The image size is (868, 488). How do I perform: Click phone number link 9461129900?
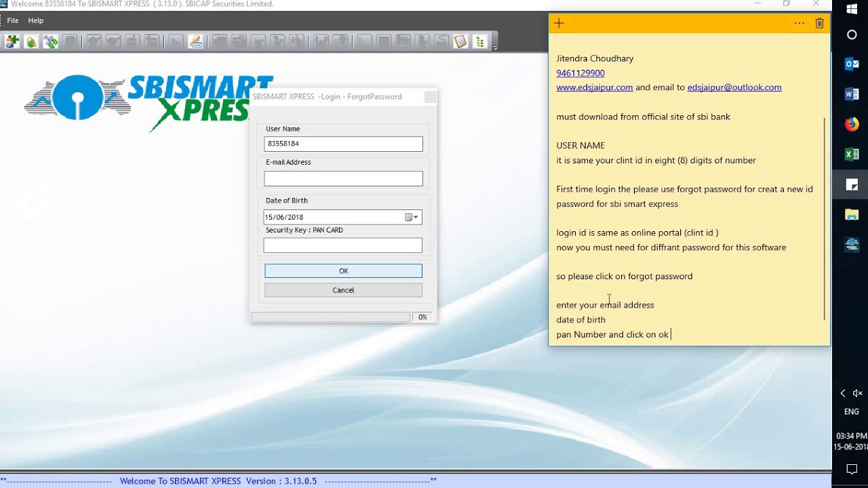[580, 73]
